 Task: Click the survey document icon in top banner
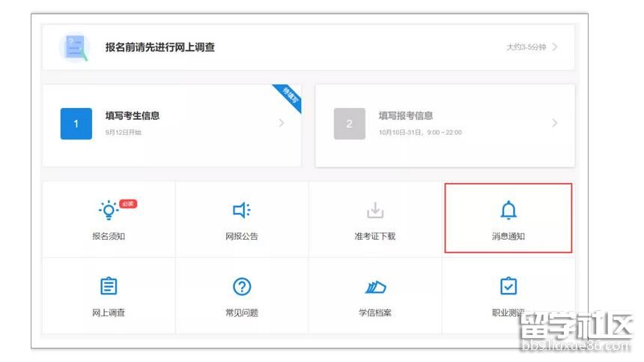74,47
